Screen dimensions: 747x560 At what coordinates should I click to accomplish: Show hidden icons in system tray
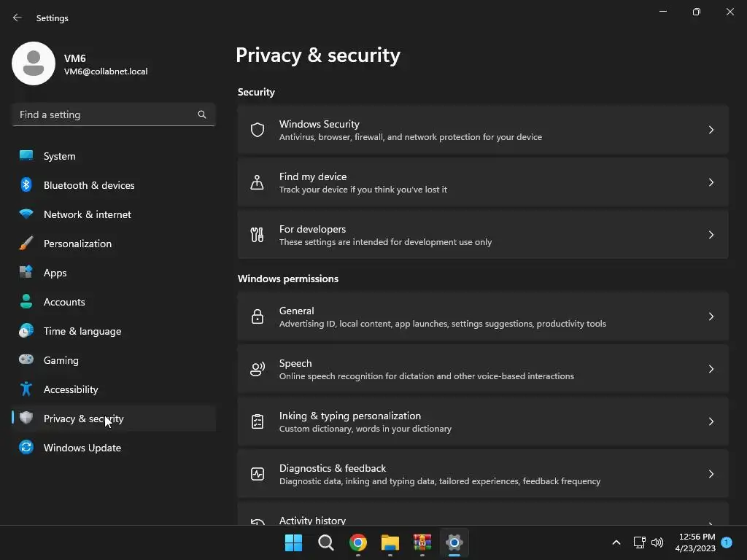616,542
